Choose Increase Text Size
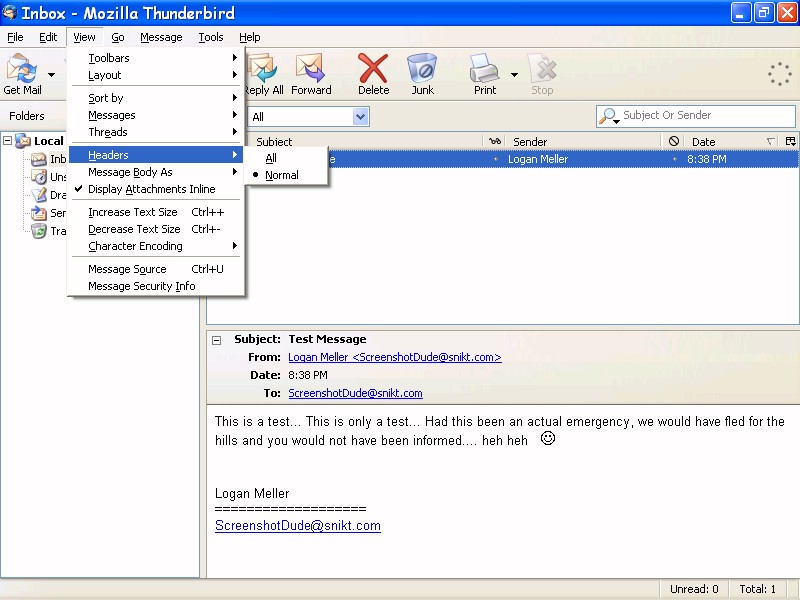The width and height of the screenshot is (800, 600). tap(157, 212)
